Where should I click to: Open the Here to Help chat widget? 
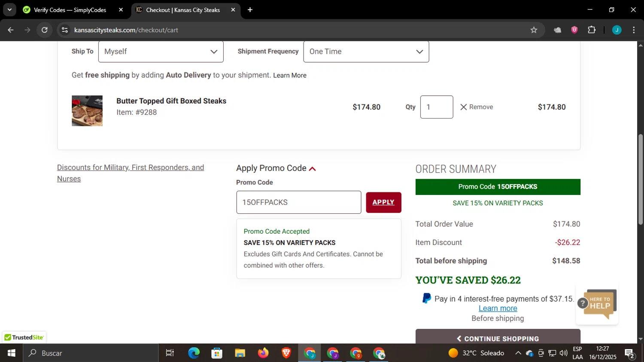point(597,304)
